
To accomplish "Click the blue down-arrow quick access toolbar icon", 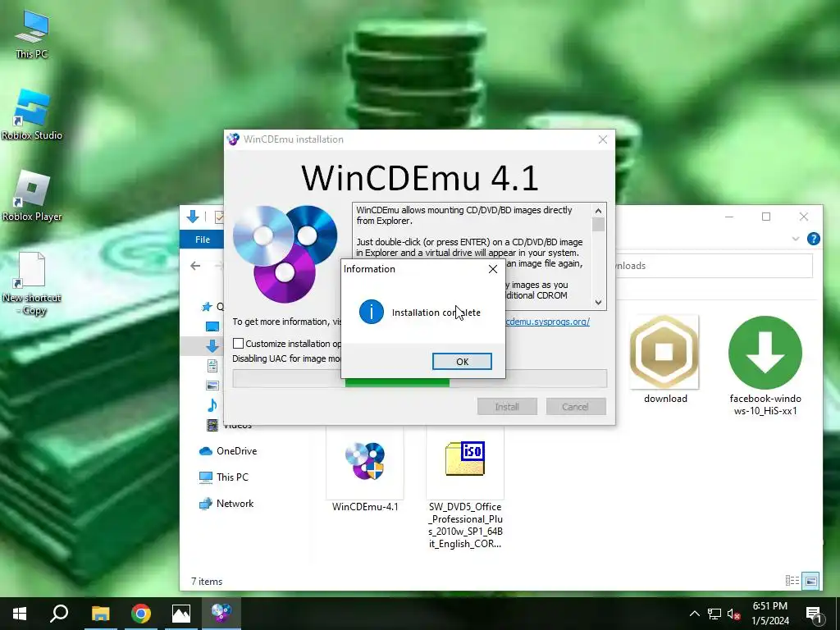I will pos(193,217).
